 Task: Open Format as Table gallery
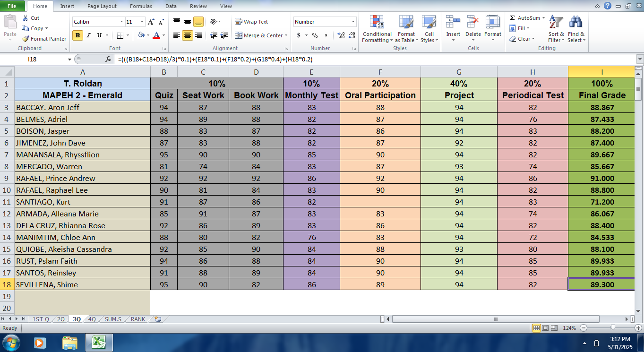click(x=406, y=29)
